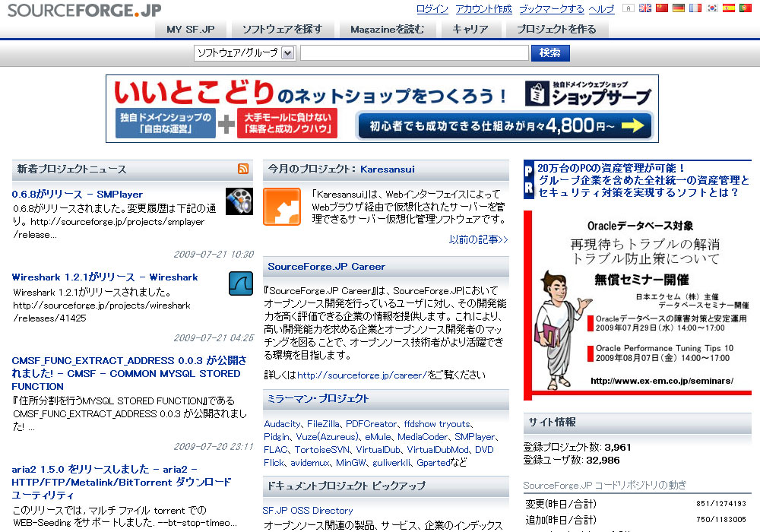Go to the Magazineを読む tab
Viewport: 760px width, 532px height.
click(387, 30)
